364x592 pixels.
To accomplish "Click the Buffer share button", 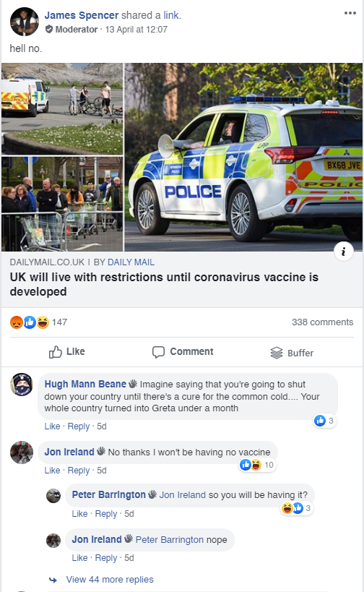I will tap(292, 353).
